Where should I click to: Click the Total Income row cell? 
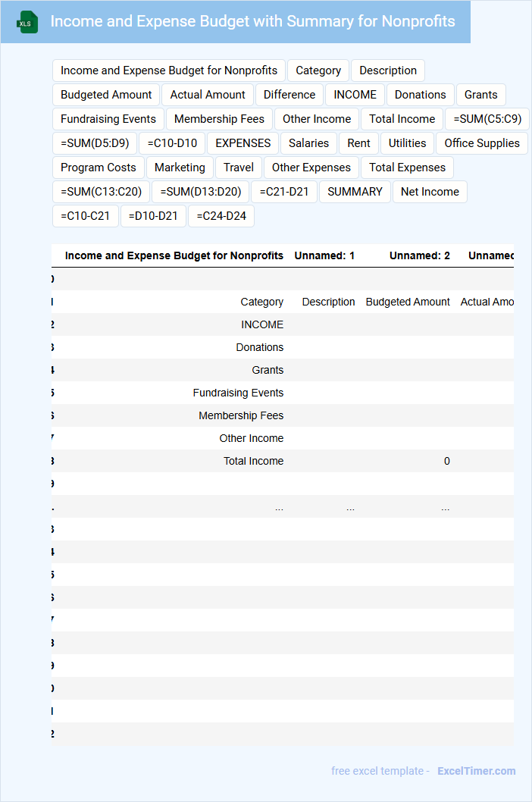tap(253, 461)
